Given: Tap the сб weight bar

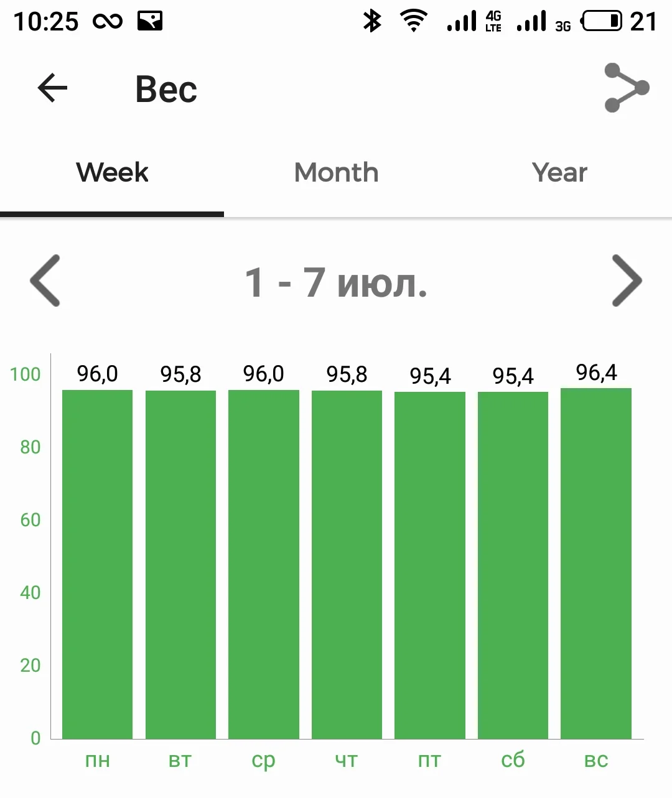Looking at the screenshot, I should click(513, 565).
